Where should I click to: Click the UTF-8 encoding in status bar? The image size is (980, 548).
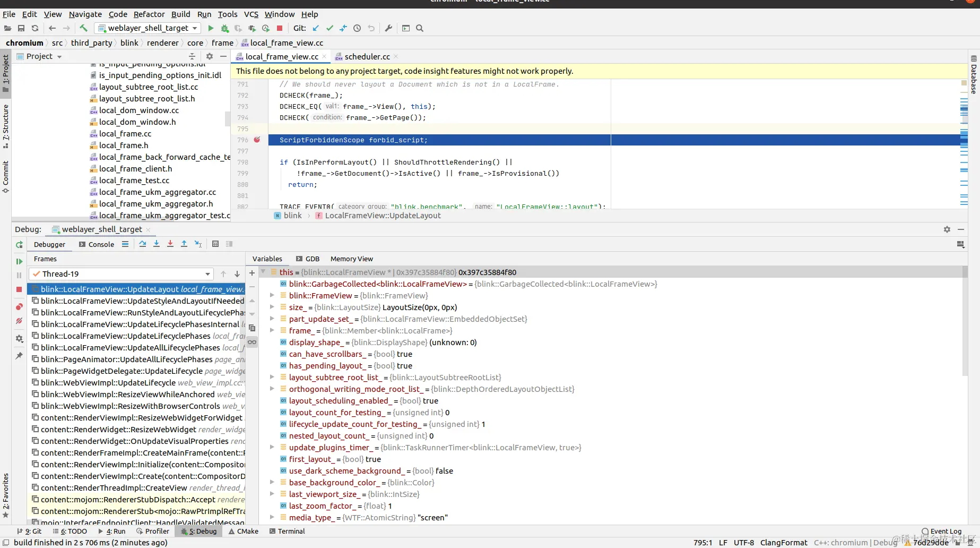pos(744,543)
